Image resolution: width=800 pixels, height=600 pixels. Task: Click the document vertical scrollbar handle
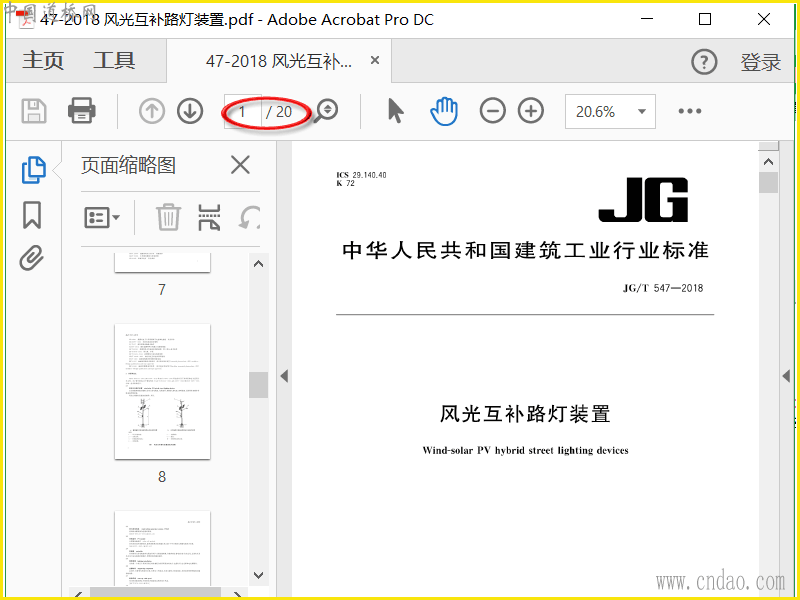pyautogui.click(x=768, y=182)
